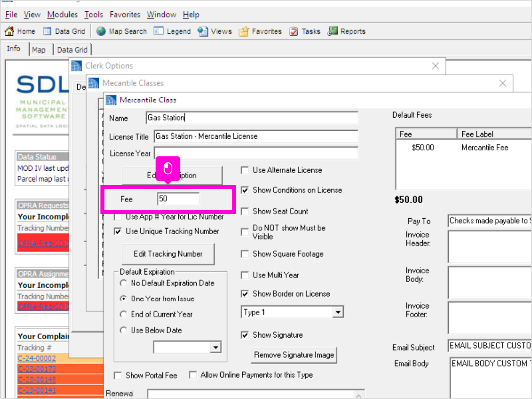Enable Show Seat Count checkbox
Image resolution: width=532 pixels, height=399 pixels.
click(x=245, y=211)
